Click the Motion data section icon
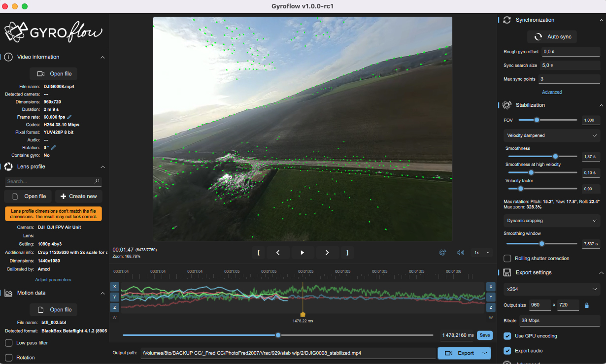This screenshot has width=606, height=364. click(8, 293)
